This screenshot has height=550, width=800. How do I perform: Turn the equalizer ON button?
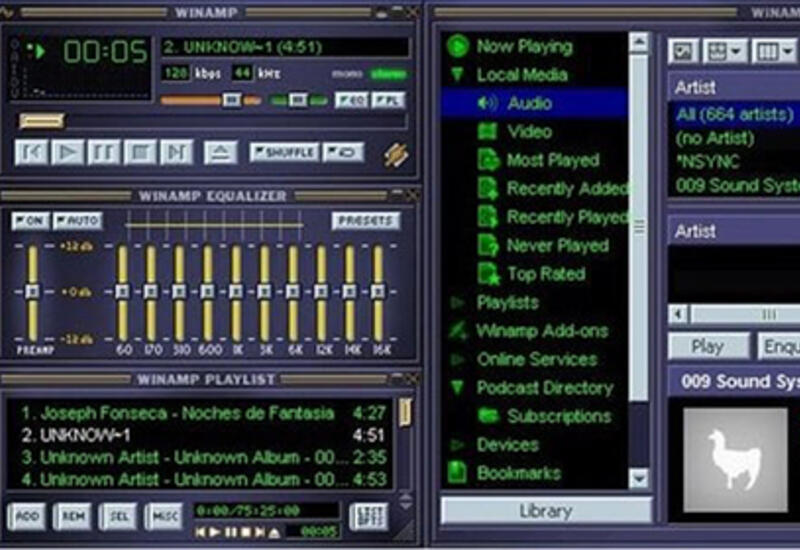pos(30,221)
